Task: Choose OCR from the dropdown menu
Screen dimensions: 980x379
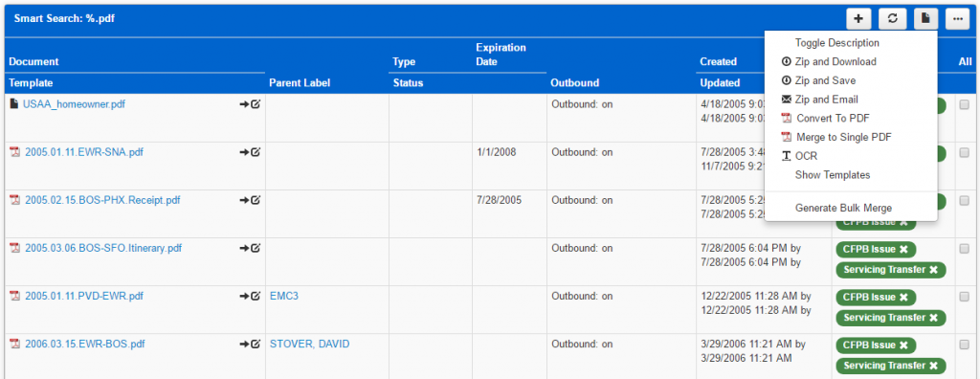Action: (806, 156)
